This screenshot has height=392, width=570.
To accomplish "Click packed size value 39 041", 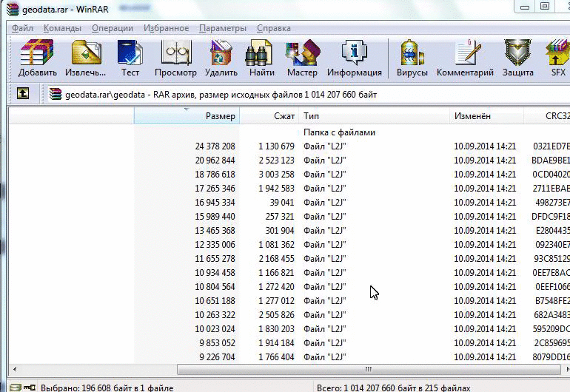I will (x=282, y=203).
